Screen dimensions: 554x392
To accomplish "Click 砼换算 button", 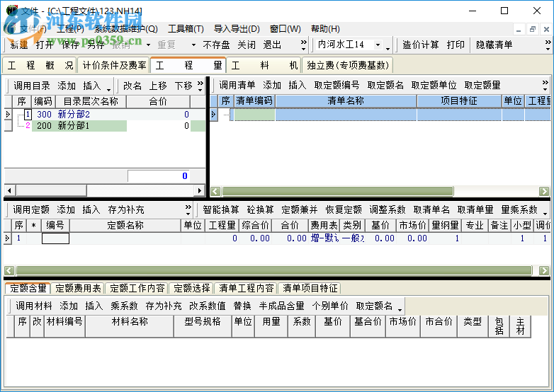I will click(x=261, y=209).
